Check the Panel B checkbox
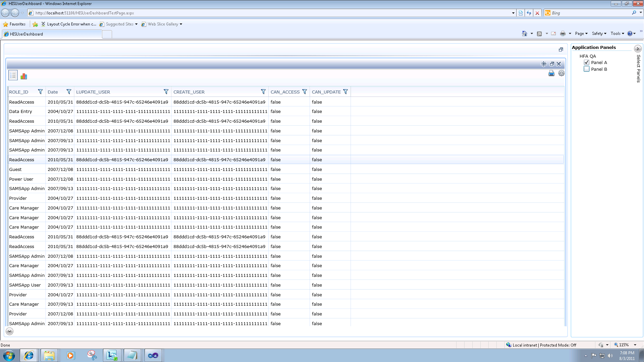Viewport: 644px width, 362px height. pyautogui.click(x=586, y=69)
